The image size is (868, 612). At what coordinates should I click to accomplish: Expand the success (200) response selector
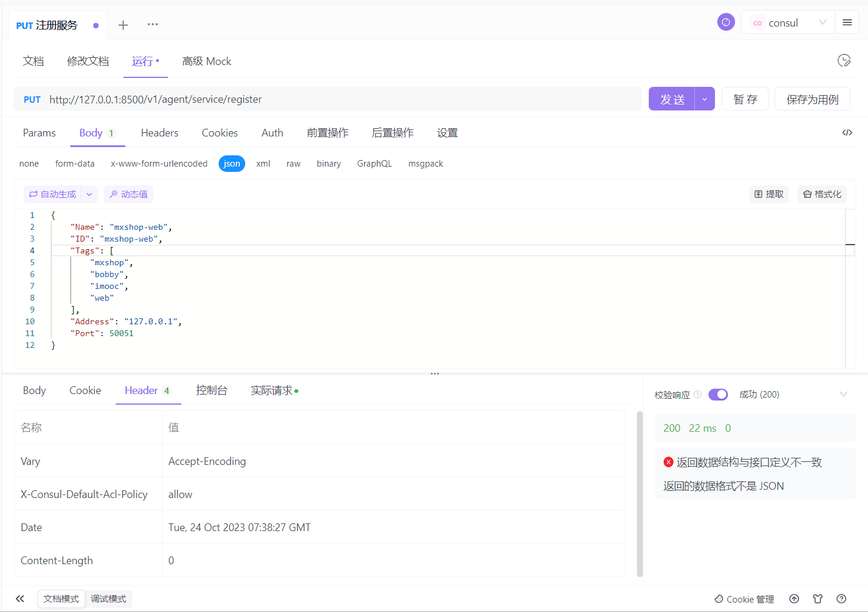point(843,395)
